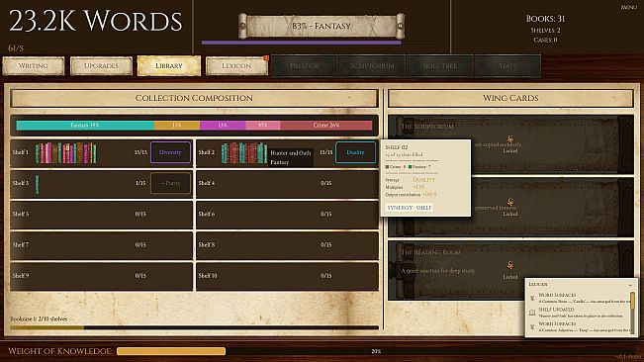Viewport: 644px width, 362px height.
Task: Switch to the Writing tab
Action: coord(34,66)
